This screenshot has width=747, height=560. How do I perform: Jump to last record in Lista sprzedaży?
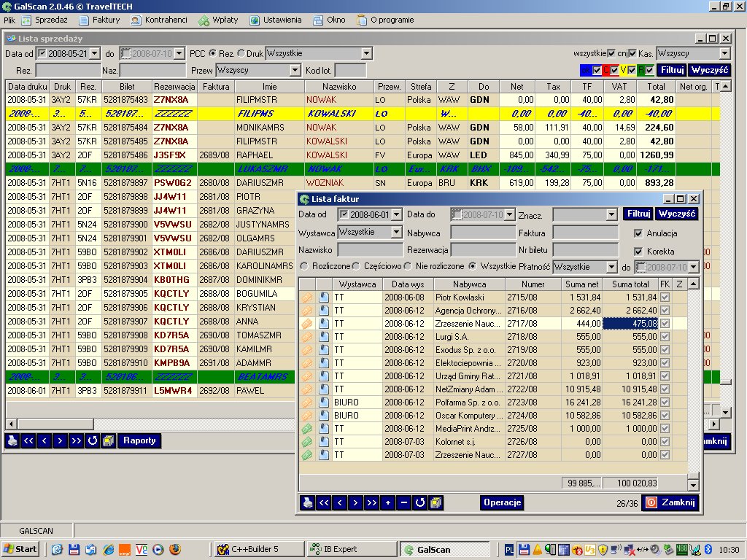76,440
